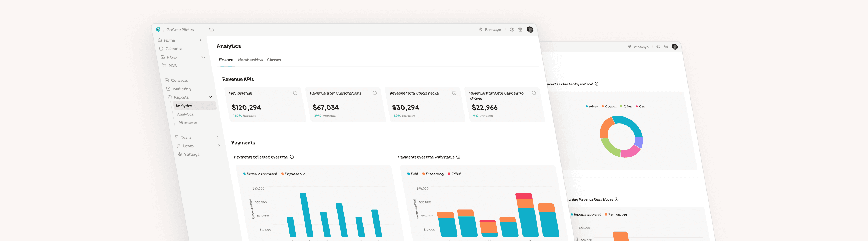Click the Inbox envelope icon
This screenshot has width=868, height=241.
click(x=163, y=57)
